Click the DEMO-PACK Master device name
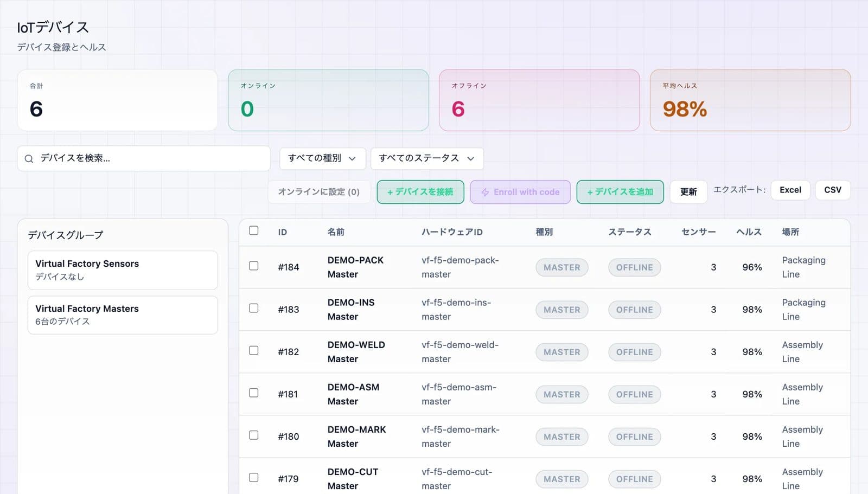The image size is (868, 494). 355,267
